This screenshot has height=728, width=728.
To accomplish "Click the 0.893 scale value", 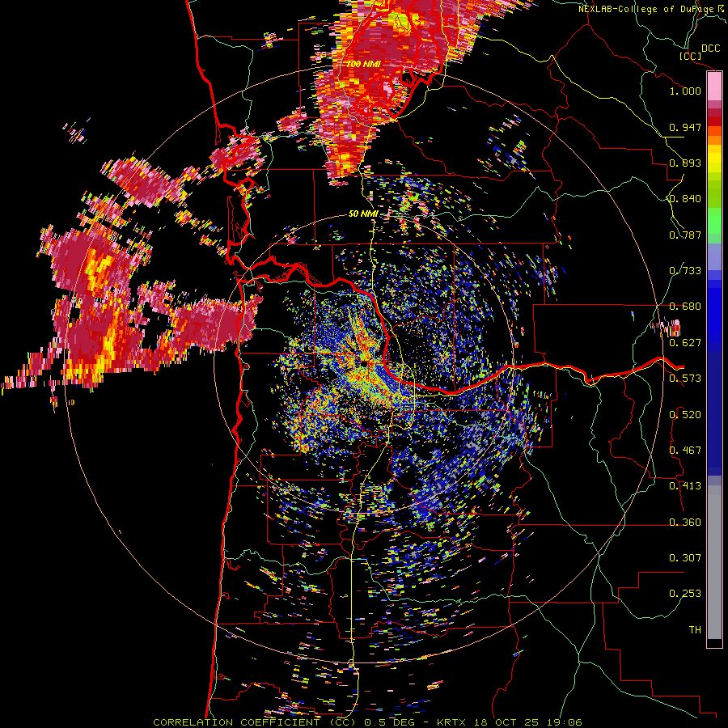I will (685, 163).
